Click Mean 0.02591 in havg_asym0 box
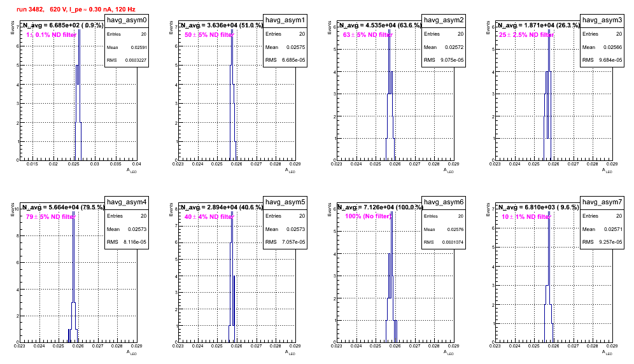This screenshot has width=634, height=364. tap(127, 47)
